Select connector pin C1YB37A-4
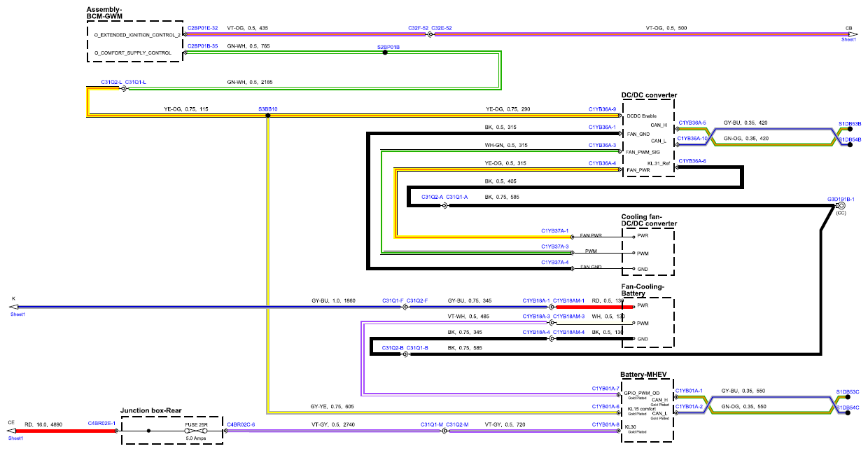Image resolution: width=868 pixels, height=451 pixels. 555,262
